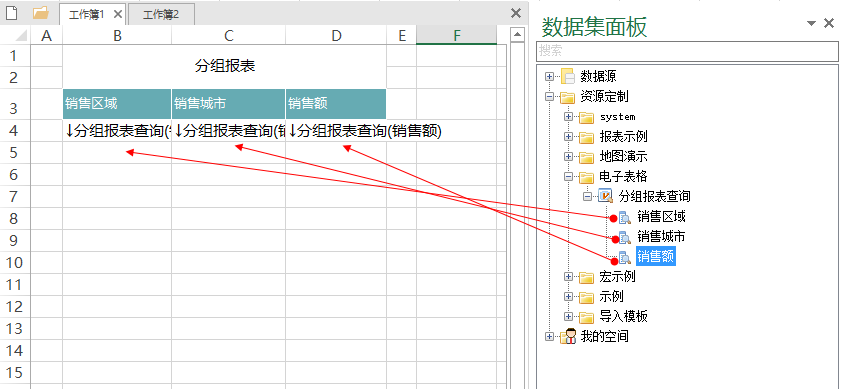Click the new blank document icon
The height and width of the screenshot is (389, 842).
[11, 12]
